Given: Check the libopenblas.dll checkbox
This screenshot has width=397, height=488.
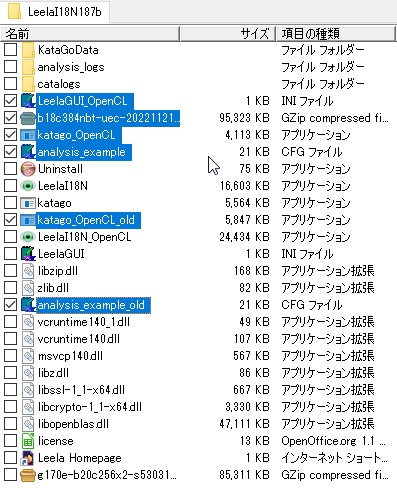Looking at the screenshot, I should coord(11,424).
